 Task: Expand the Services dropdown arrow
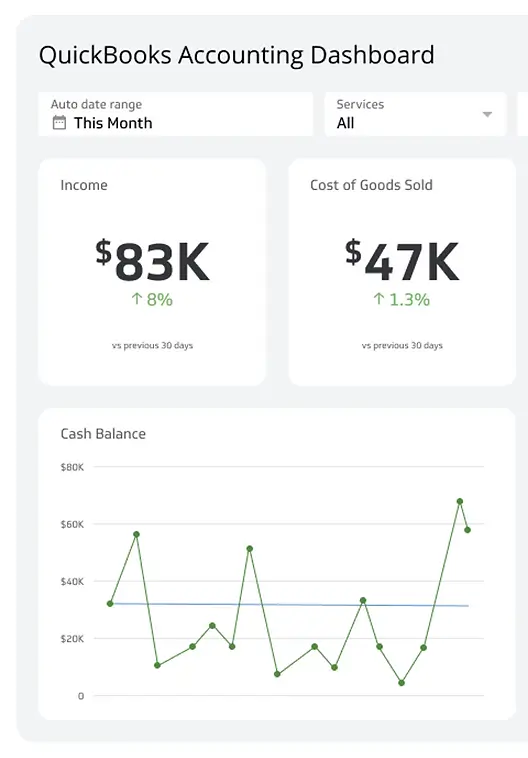487,115
